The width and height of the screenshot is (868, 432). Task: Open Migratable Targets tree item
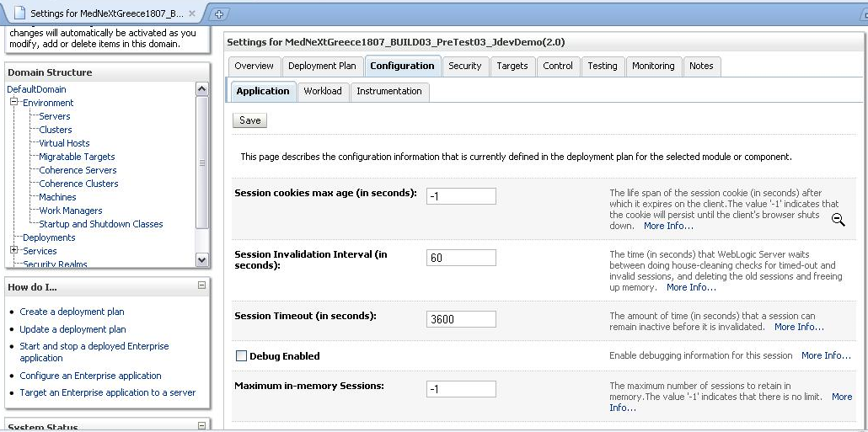[77, 157]
